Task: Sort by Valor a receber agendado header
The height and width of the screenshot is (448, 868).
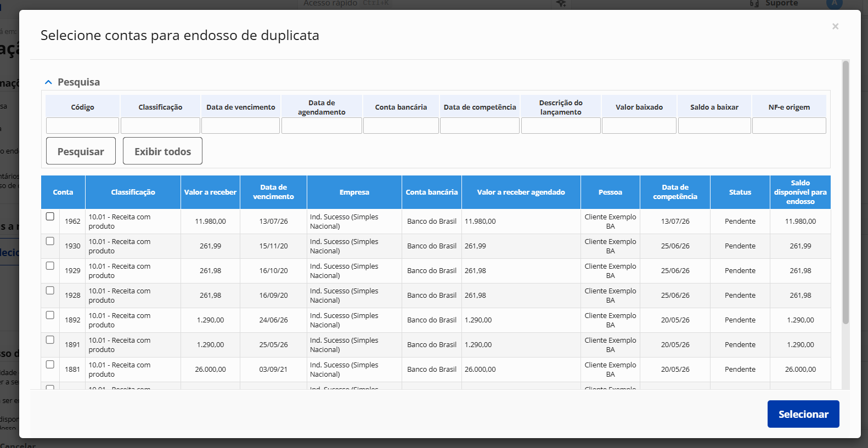Action: (x=521, y=192)
